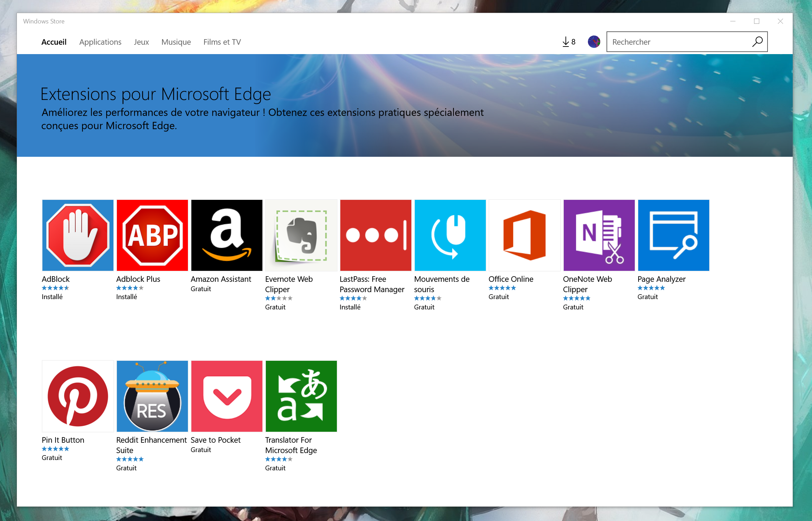
Task: Click the search magnifier icon
Action: (x=757, y=42)
